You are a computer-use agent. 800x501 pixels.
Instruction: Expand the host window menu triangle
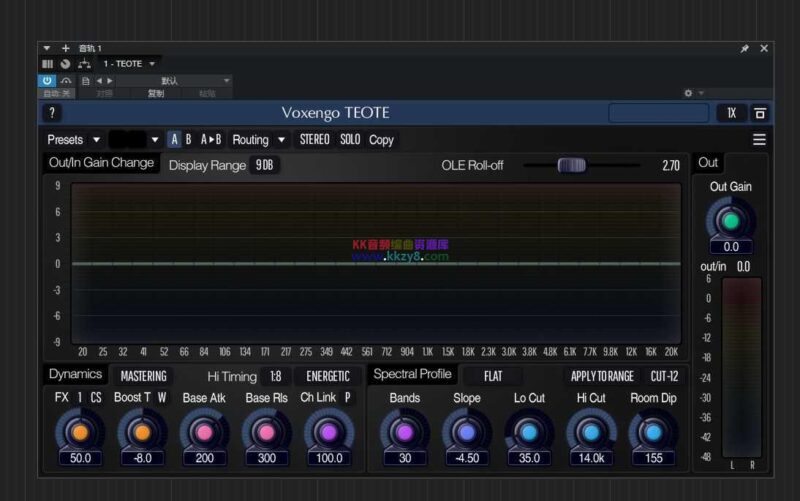[46, 48]
